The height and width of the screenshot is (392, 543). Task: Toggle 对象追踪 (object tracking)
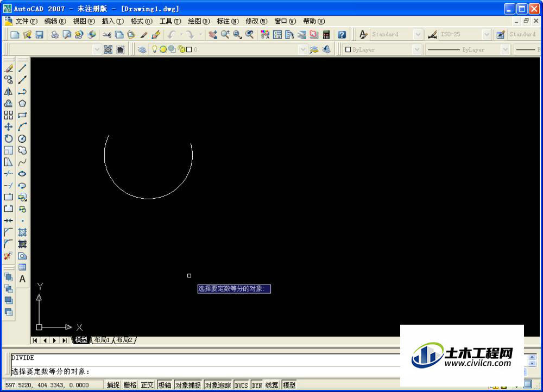[x=218, y=385]
